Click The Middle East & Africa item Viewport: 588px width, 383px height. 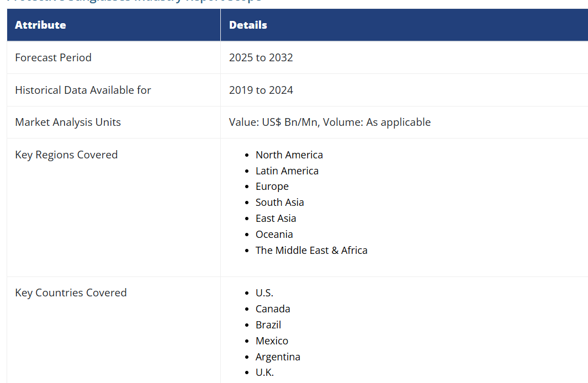pos(311,251)
